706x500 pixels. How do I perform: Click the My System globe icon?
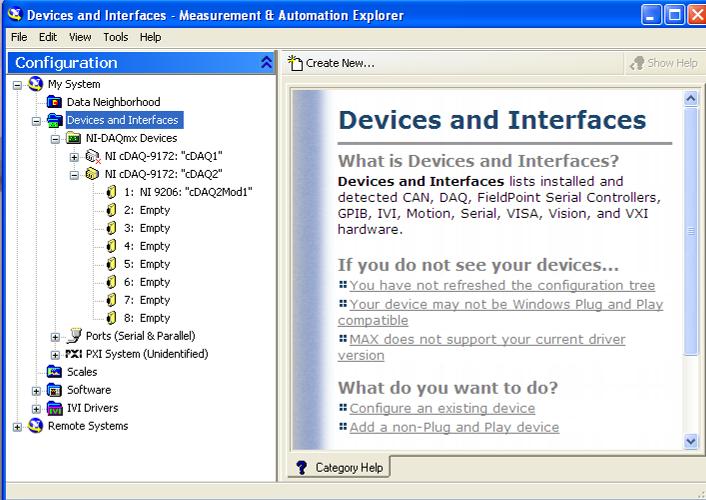pyautogui.click(x=35, y=84)
